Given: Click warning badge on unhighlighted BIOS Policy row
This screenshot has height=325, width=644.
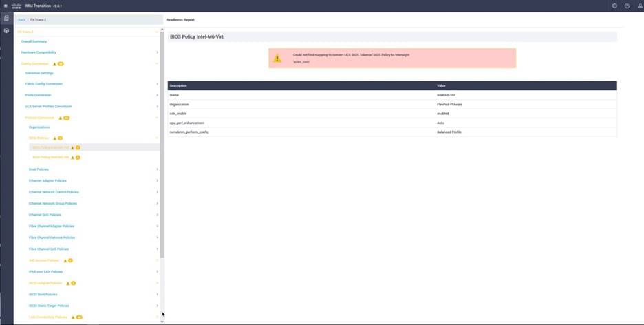Looking at the screenshot, I should 78,158.
